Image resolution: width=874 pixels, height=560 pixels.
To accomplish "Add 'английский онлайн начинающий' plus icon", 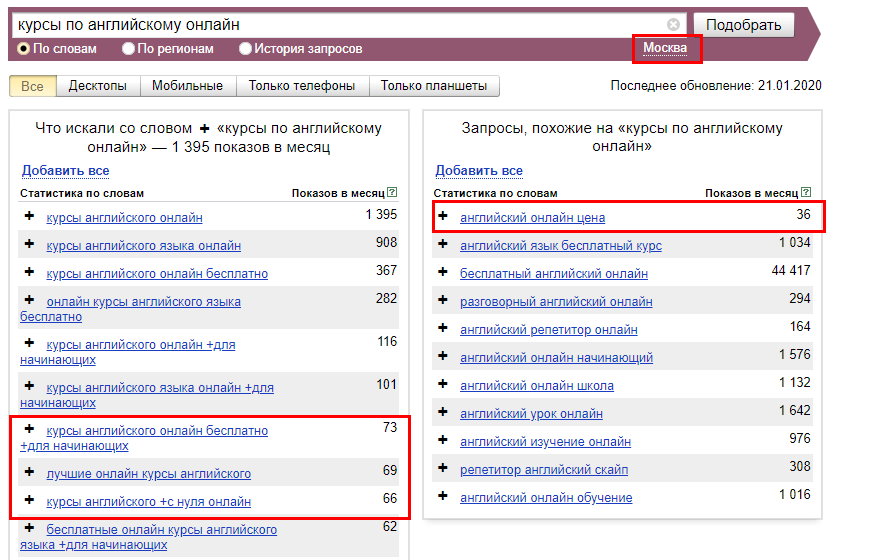I will coord(443,356).
